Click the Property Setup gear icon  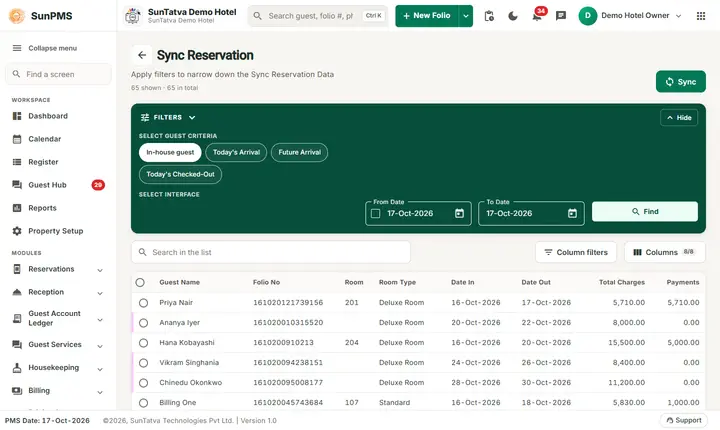tap(17, 231)
